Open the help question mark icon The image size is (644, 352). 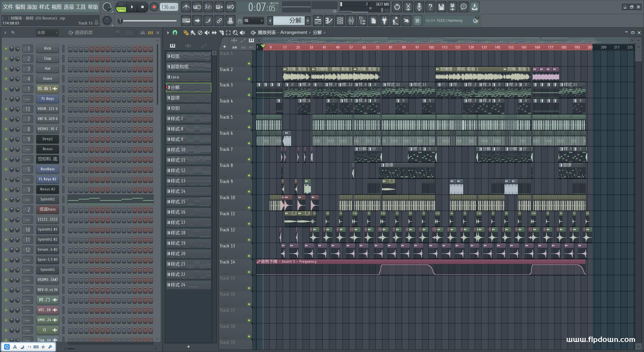click(x=430, y=7)
